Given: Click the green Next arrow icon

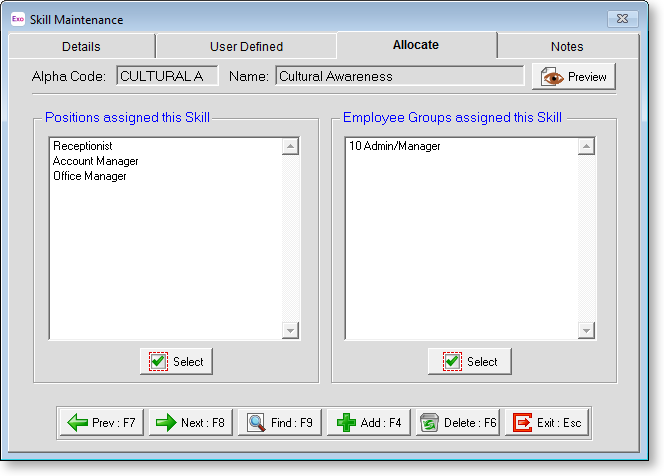Looking at the screenshot, I should (x=166, y=423).
